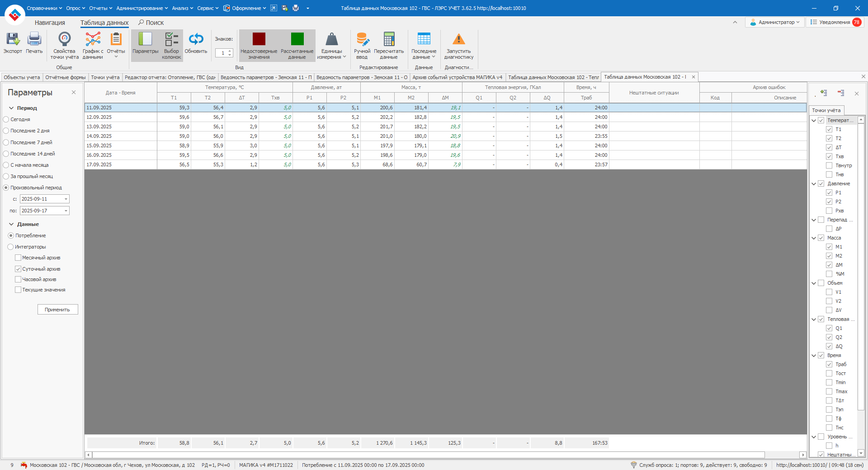The image size is (868, 470).
Task: Collapse the Давление tree group
Action: coord(814,184)
